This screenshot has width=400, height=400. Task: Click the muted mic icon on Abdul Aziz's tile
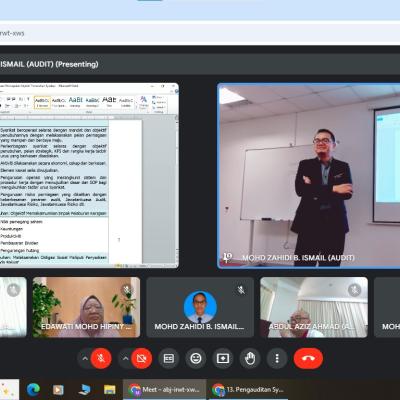pos(355,290)
